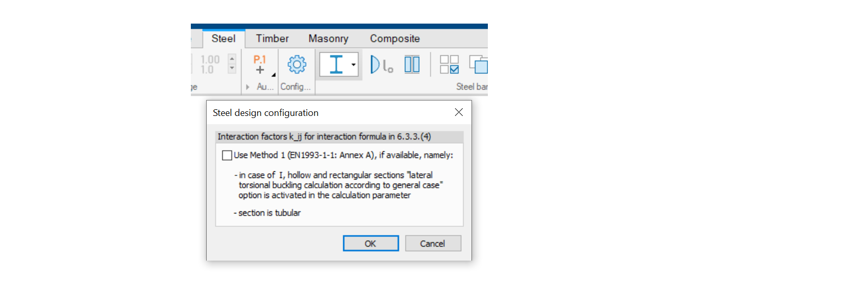The width and height of the screenshot is (868, 296).
Task: Close the Steel design configuration dialog
Action: [459, 112]
